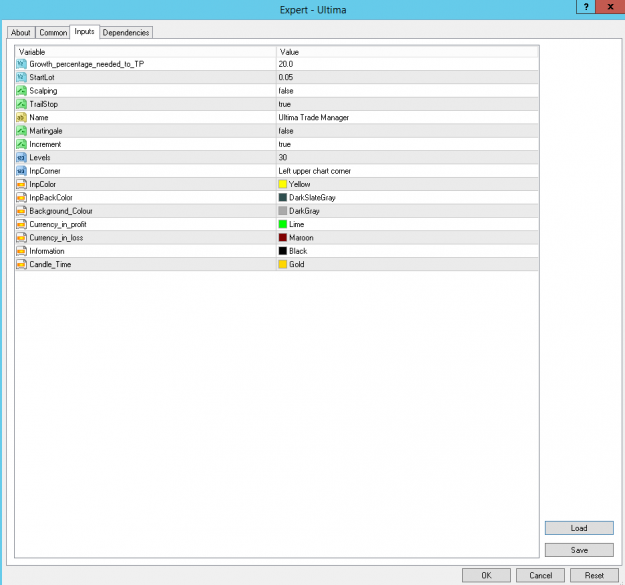Click the DarkSlateGray color swatch
This screenshot has height=585, width=625.
tap(283, 197)
